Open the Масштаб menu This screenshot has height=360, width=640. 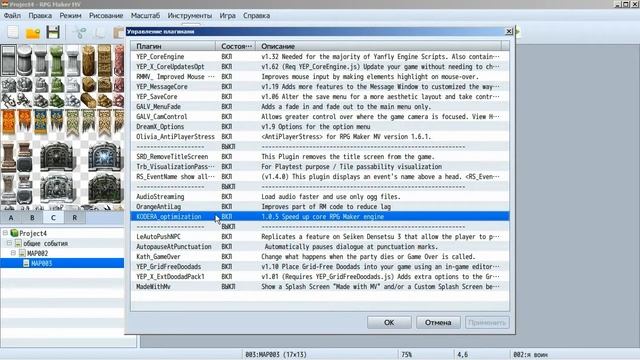click(145, 16)
